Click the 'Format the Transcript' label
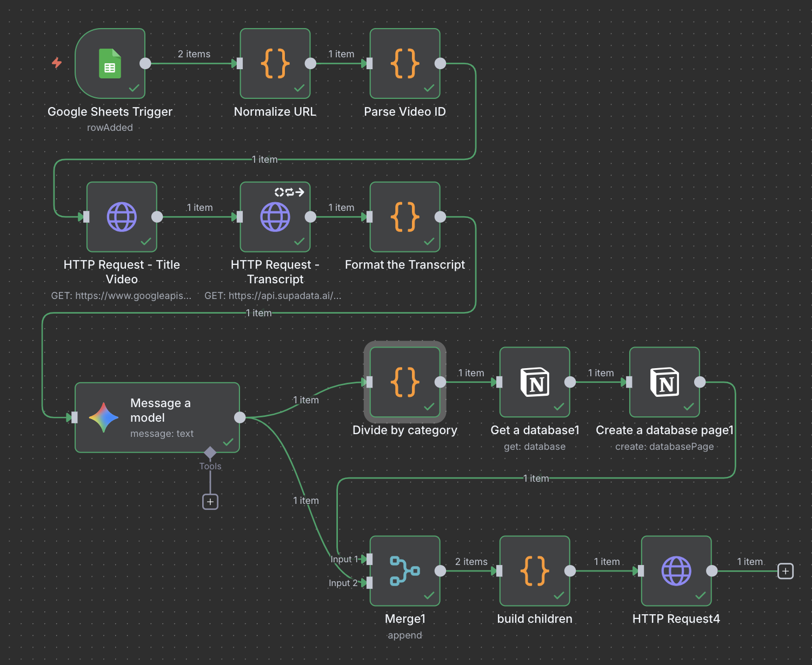The image size is (812, 665). [405, 265]
